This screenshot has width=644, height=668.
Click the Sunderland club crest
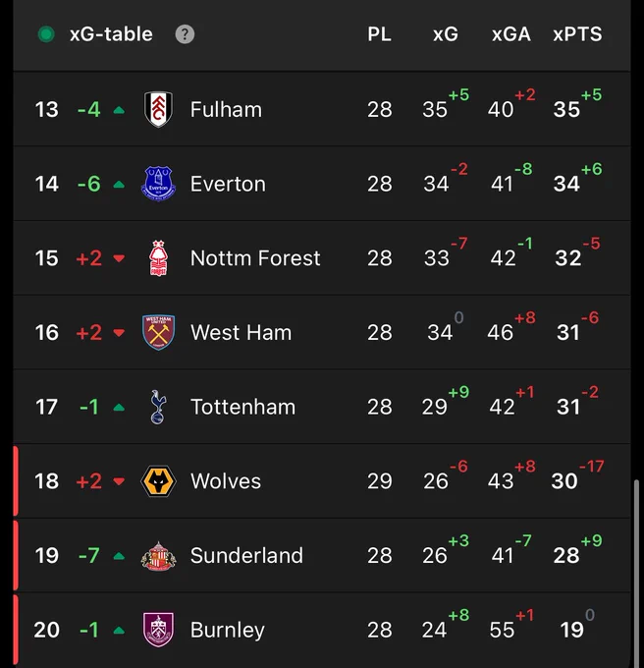(158, 556)
